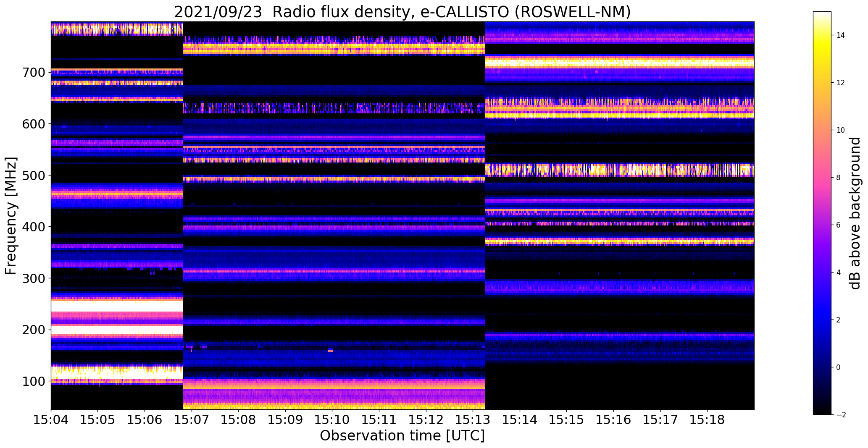Click the 100 MHz frequency tick label
868x448 pixels.
[x=34, y=381]
